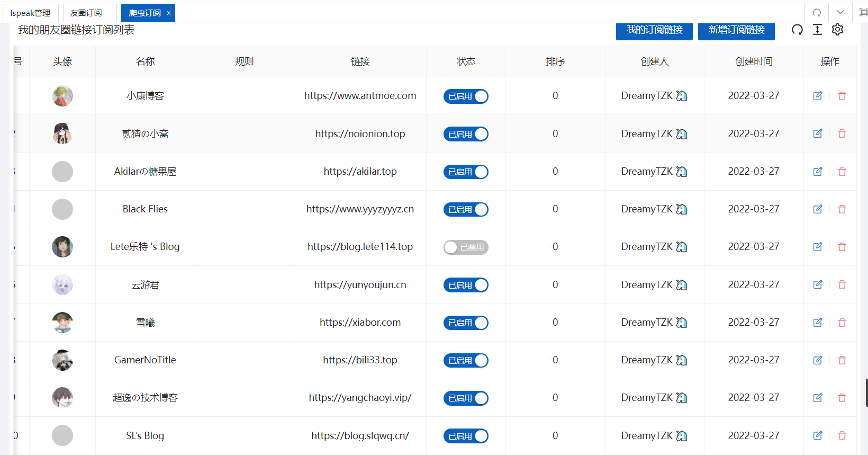Close the 爬虫订阅 tab

tap(169, 13)
